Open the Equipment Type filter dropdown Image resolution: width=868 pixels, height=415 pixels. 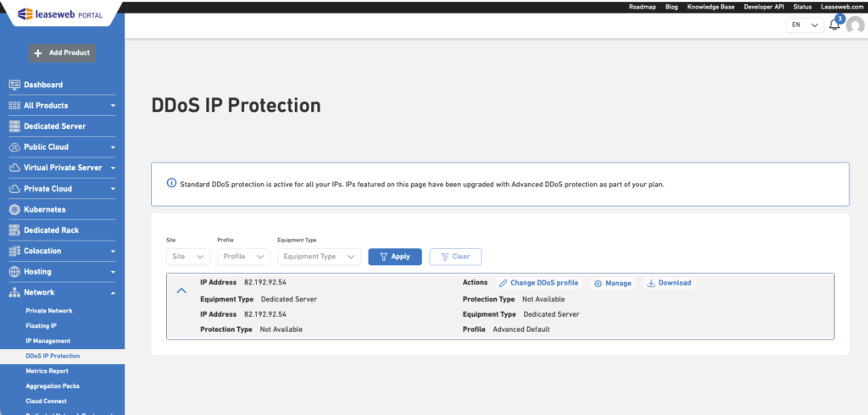tap(319, 257)
